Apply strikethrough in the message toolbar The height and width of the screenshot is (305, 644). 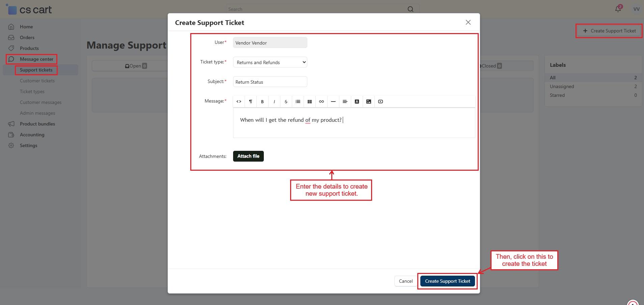tap(286, 102)
